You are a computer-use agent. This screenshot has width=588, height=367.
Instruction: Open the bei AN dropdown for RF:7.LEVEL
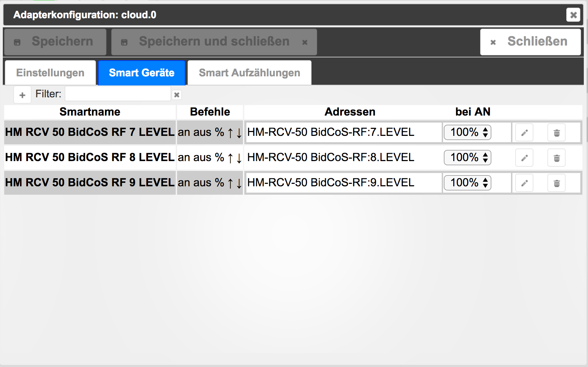coord(468,132)
